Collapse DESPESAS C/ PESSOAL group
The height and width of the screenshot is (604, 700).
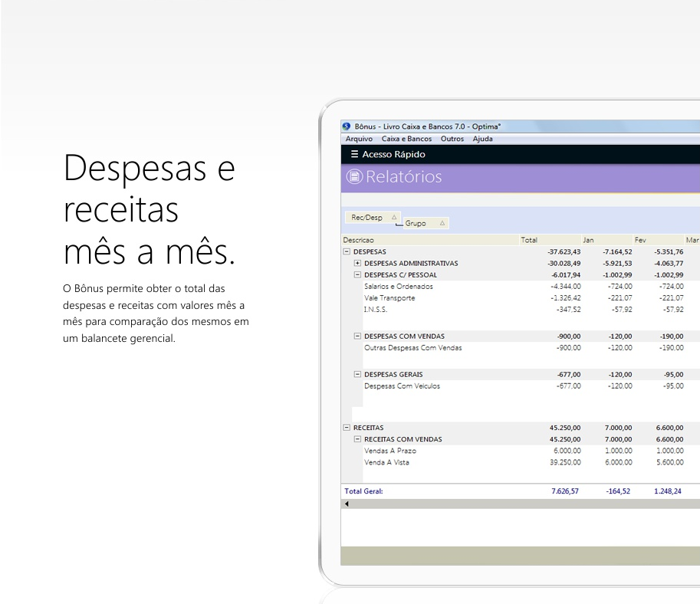[x=357, y=275]
